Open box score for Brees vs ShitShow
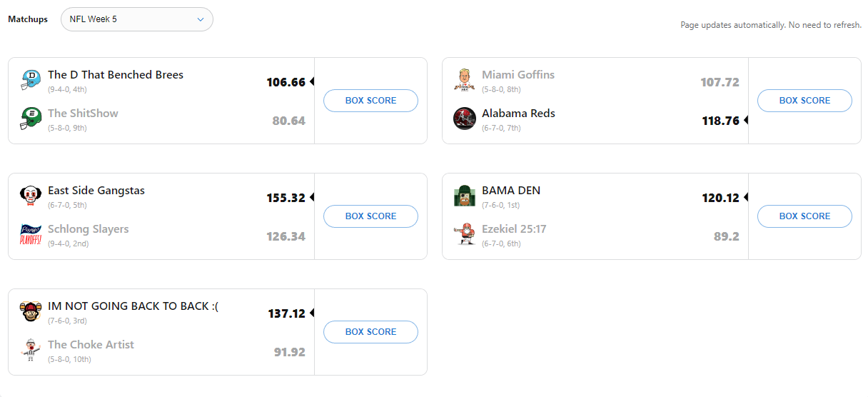 click(x=370, y=101)
